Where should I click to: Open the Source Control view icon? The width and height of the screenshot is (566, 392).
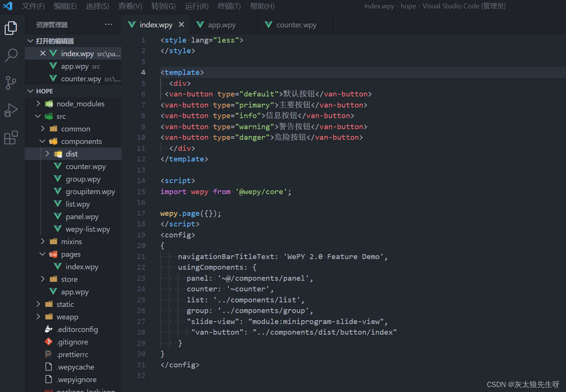point(11,82)
